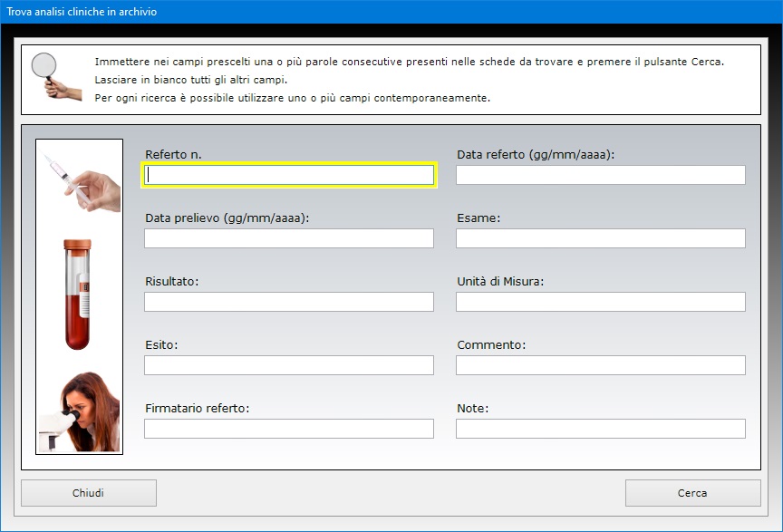
Task: Click inside the Note field
Action: 600,429
